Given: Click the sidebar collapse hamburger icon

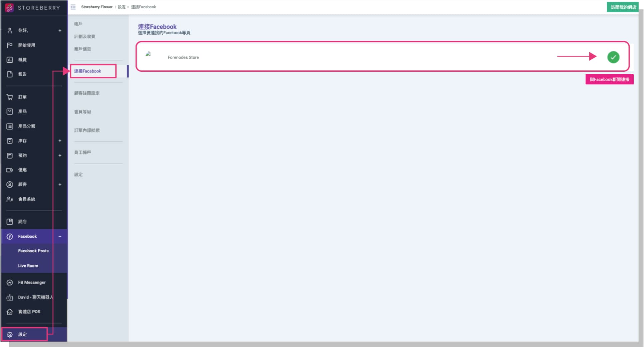Looking at the screenshot, I should tap(73, 7).
